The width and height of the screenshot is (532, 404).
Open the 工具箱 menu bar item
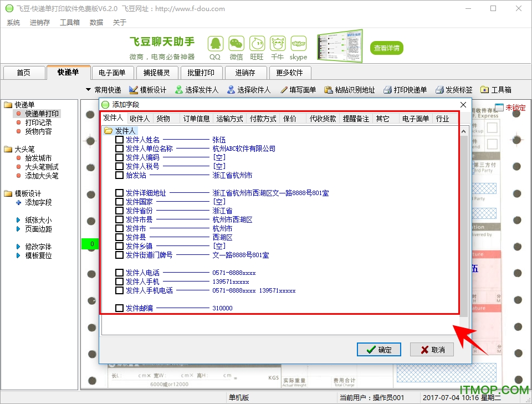tap(69, 23)
